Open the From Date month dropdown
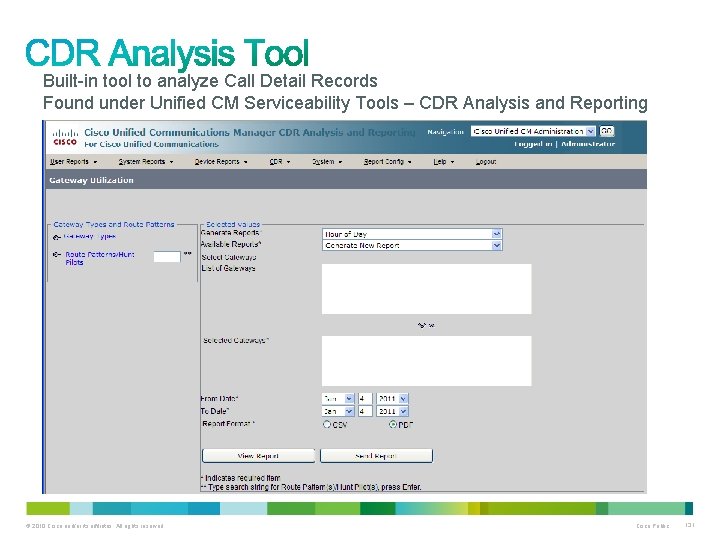Viewport: 720px width, 540px height. point(338,399)
